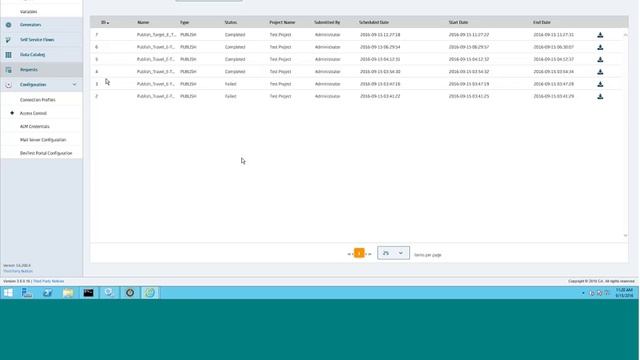Sort table by Status column header
This screenshot has height=360, width=640.
tap(231, 22)
